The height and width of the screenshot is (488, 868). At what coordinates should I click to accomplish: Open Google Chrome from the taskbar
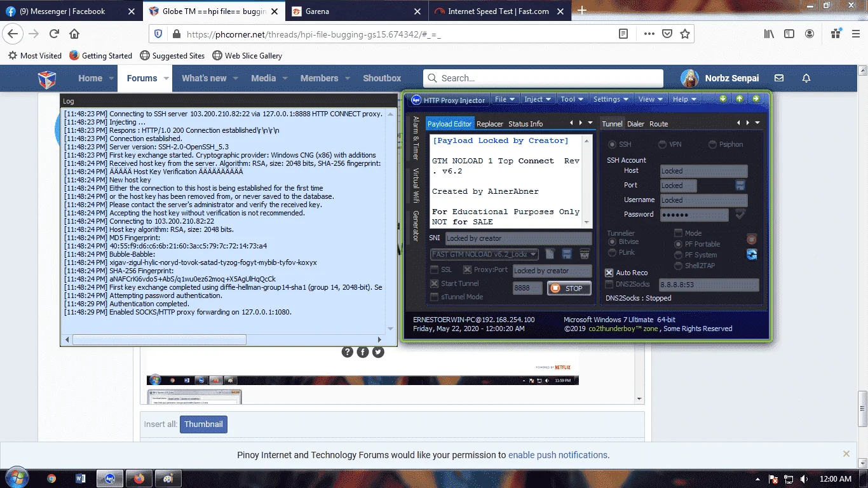pos(51,478)
